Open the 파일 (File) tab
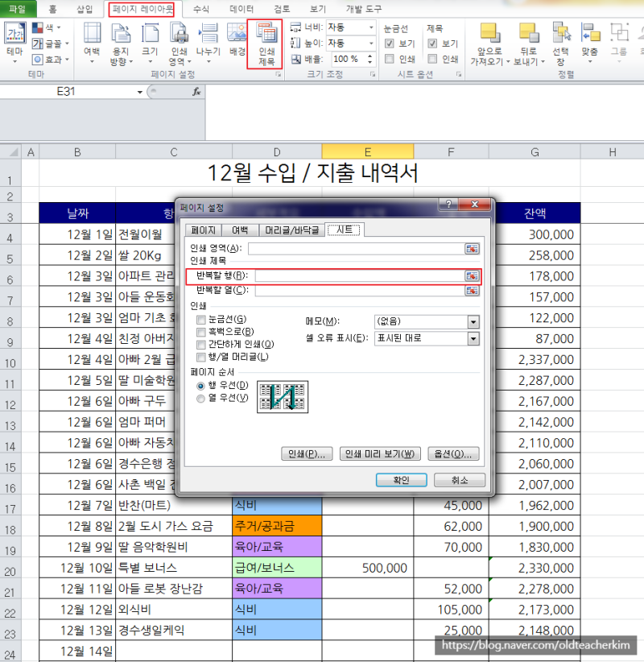 pos(17,9)
